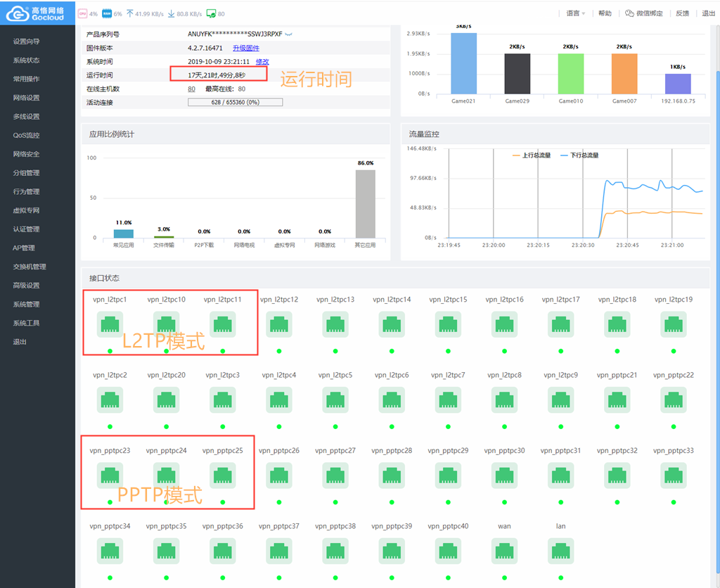Expand 系统工具 sidebar menu
The width and height of the screenshot is (720, 588).
(x=26, y=323)
